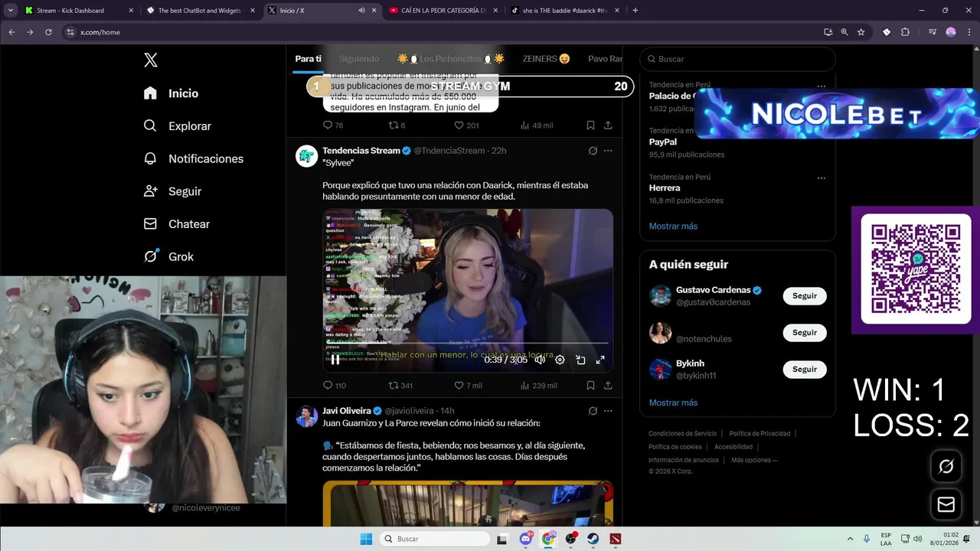Screen dimensions: 980x551
Task: Open browser extensions puzzle icon
Action: tap(905, 32)
